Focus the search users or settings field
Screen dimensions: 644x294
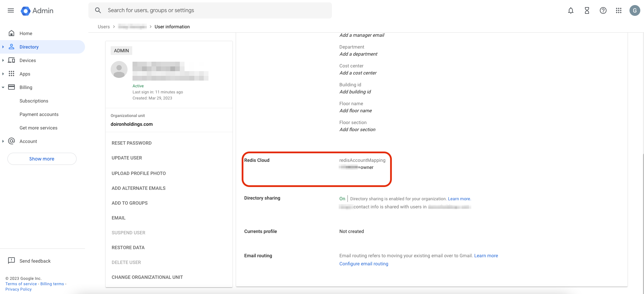pyautogui.click(x=216, y=10)
